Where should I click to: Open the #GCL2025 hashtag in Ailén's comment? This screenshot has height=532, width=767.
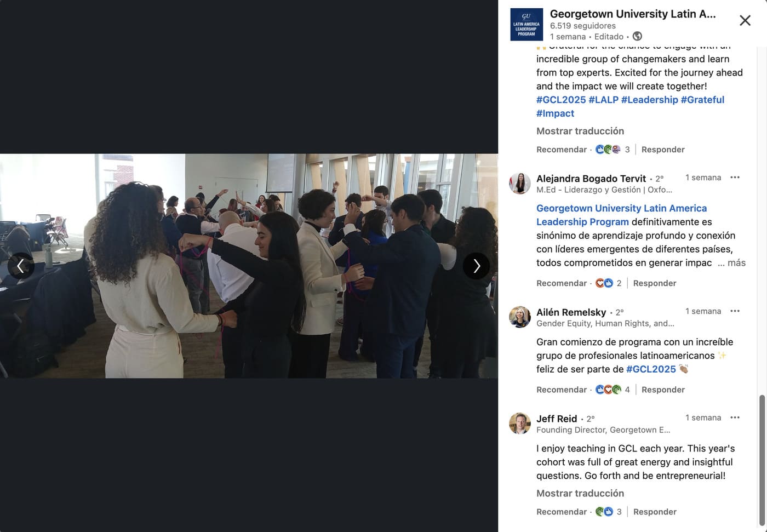tap(651, 369)
